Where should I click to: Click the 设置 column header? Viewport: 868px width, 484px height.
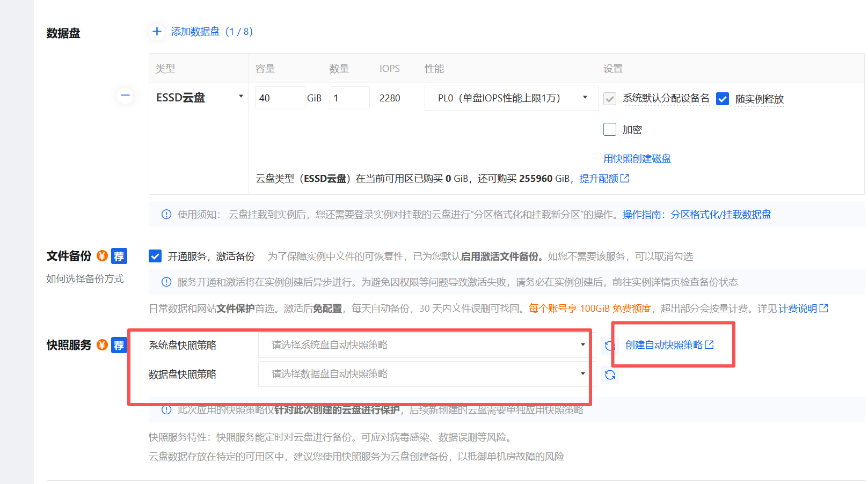point(613,69)
